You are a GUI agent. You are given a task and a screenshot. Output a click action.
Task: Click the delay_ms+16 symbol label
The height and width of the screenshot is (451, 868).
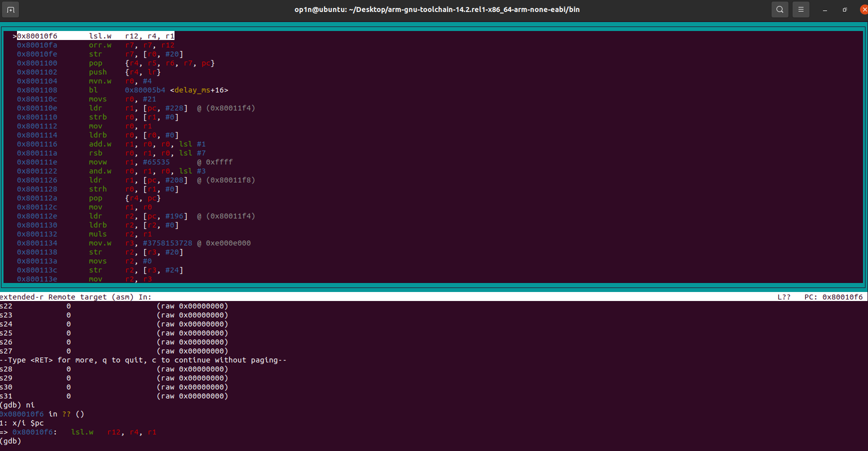pos(199,90)
